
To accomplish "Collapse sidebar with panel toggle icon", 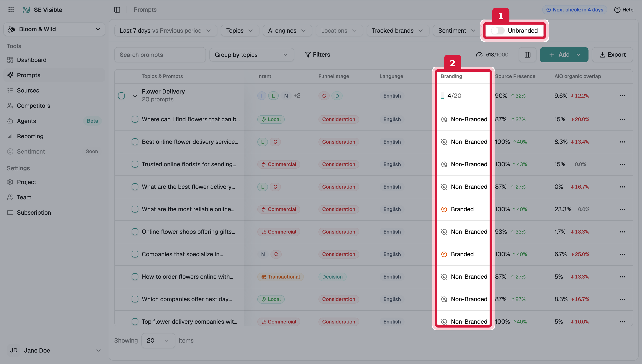I will 117,10.
